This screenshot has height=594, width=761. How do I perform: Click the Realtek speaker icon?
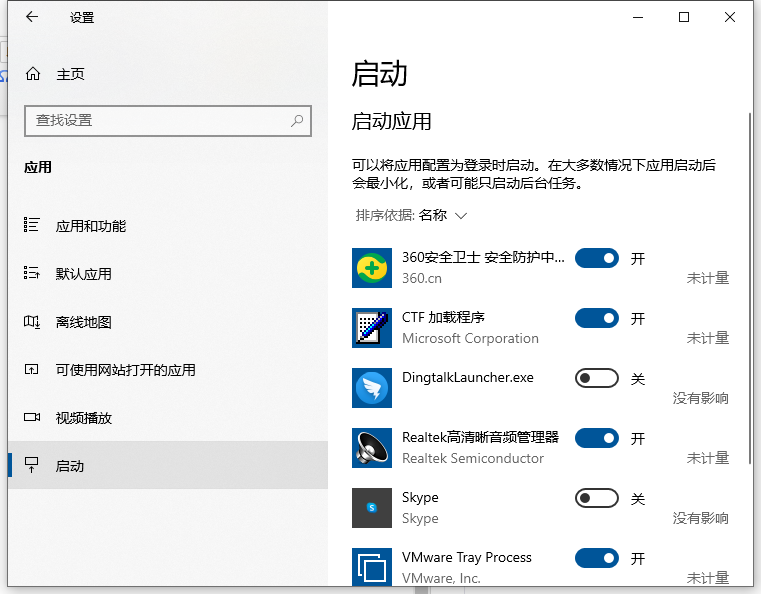tap(371, 448)
